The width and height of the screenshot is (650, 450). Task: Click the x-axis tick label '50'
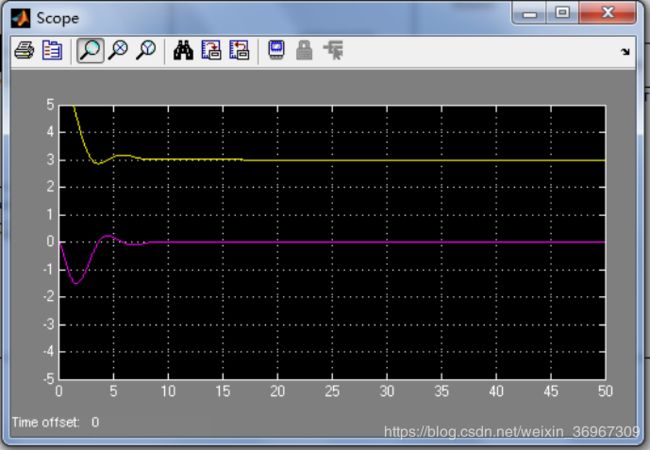[x=605, y=391]
